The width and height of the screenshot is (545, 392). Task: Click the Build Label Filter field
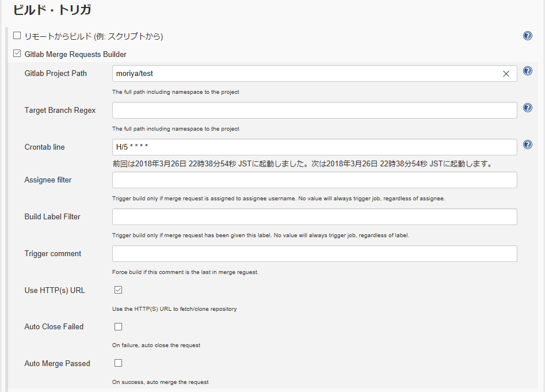tap(315, 217)
